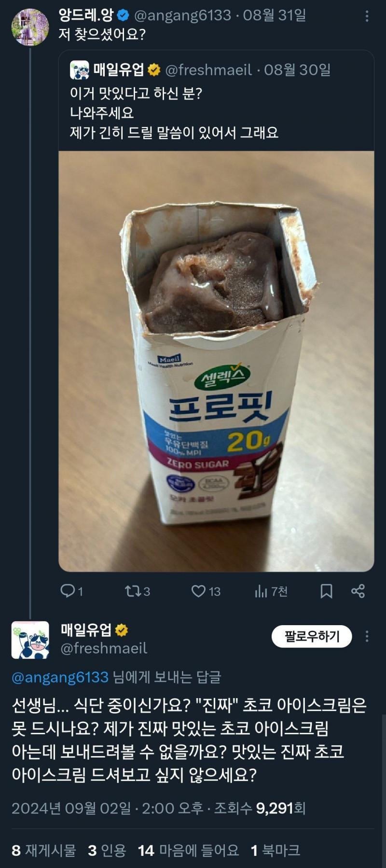The image size is (386, 868).
Task: Click the @angang6133 mention link
Action: point(60,677)
